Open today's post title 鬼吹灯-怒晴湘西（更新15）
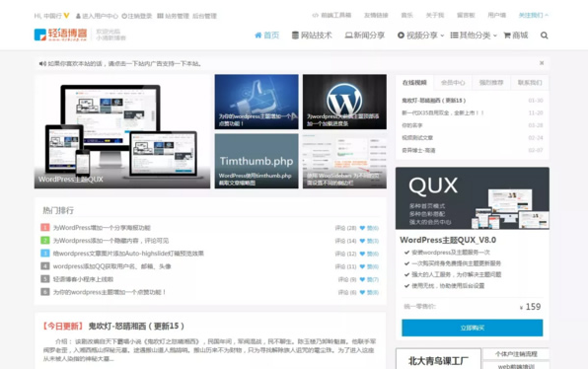The image size is (588, 369). coord(136,327)
